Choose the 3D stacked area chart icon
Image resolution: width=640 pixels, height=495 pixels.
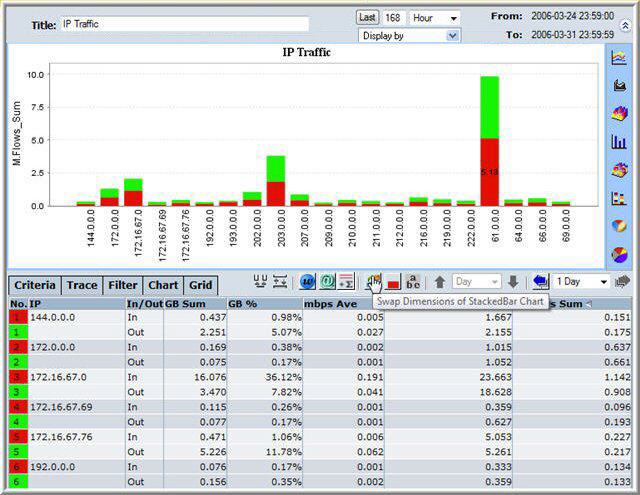pyautogui.click(x=619, y=114)
